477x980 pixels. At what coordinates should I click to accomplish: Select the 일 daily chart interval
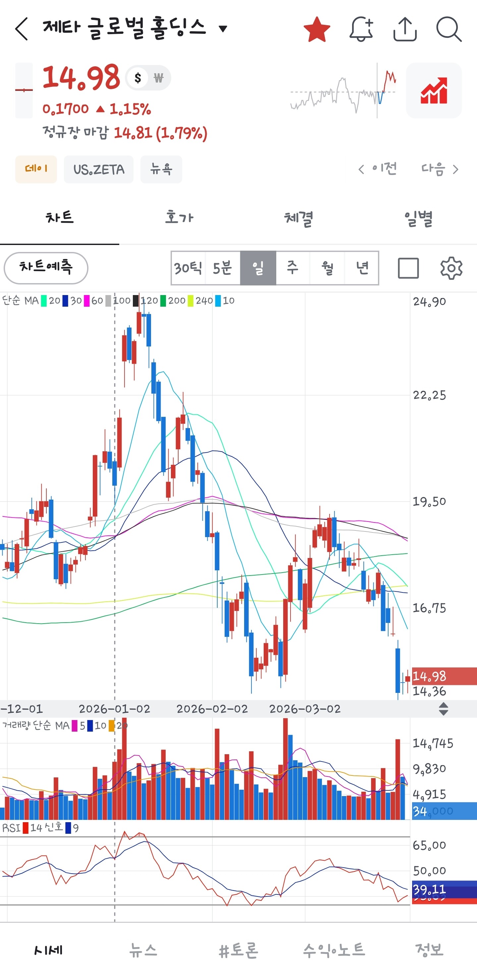258,268
